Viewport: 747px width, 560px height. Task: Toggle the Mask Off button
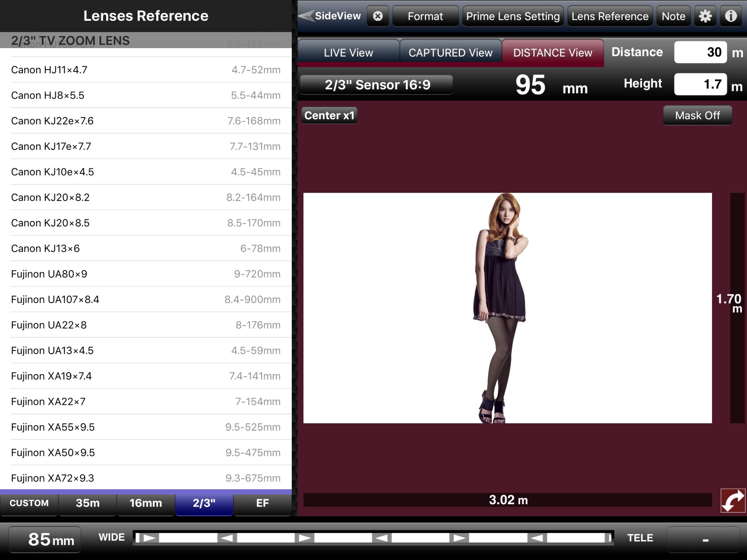[697, 115]
